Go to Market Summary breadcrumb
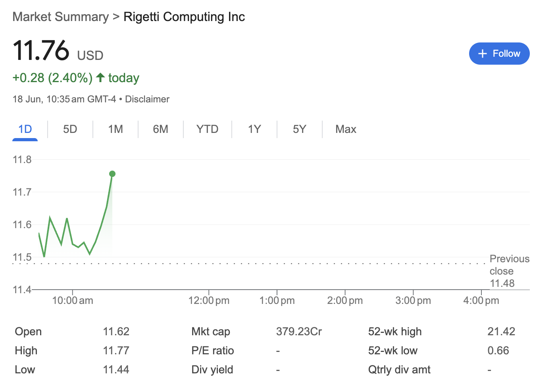Viewport: 558px width, 392px height. (x=61, y=17)
